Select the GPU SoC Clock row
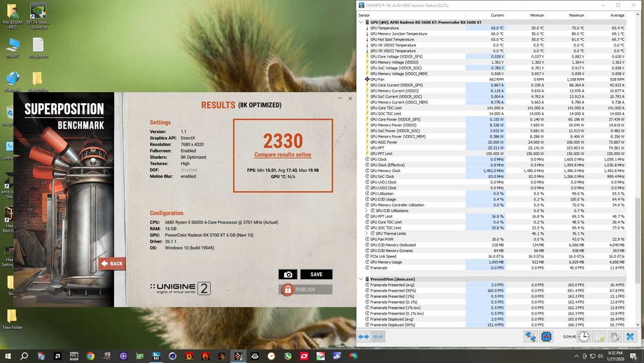644x363 pixels. 496,177
